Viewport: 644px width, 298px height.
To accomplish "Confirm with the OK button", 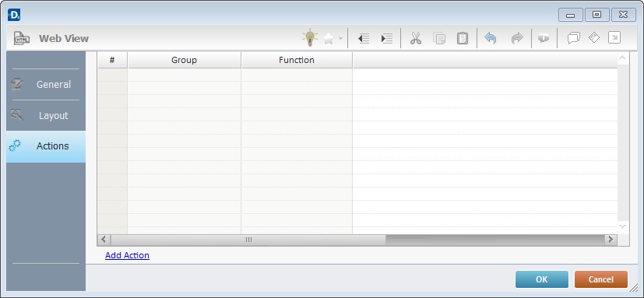I will point(542,279).
